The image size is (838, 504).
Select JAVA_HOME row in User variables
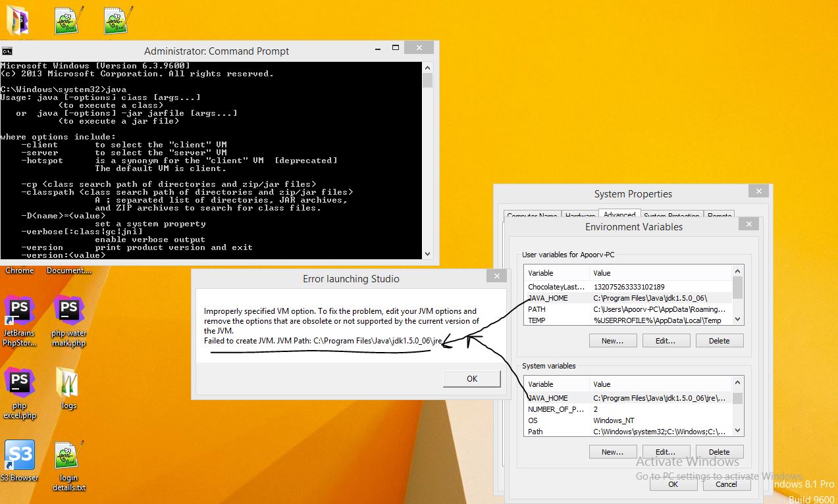629,298
